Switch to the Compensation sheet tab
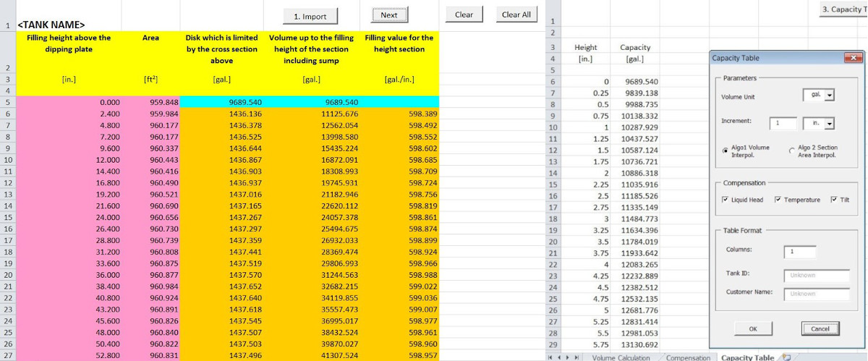Screen dimensions: 868x361 [x=689, y=357]
